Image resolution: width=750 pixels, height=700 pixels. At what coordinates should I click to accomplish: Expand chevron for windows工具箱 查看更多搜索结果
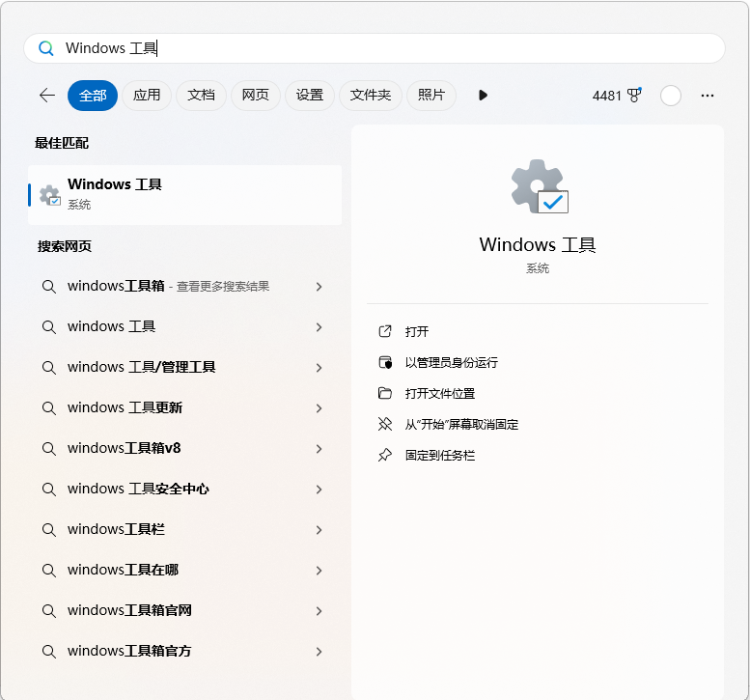pyautogui.click(x=319, y=287)
